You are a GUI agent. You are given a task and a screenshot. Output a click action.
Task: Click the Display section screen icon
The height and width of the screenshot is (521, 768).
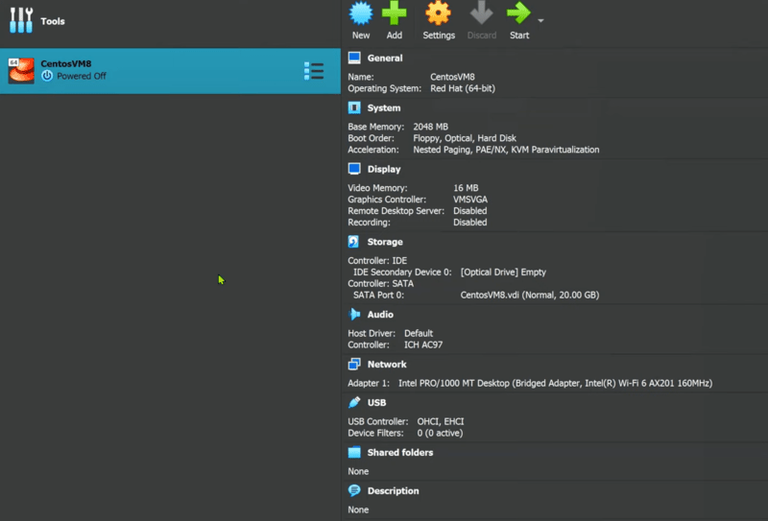click(354, 169)
